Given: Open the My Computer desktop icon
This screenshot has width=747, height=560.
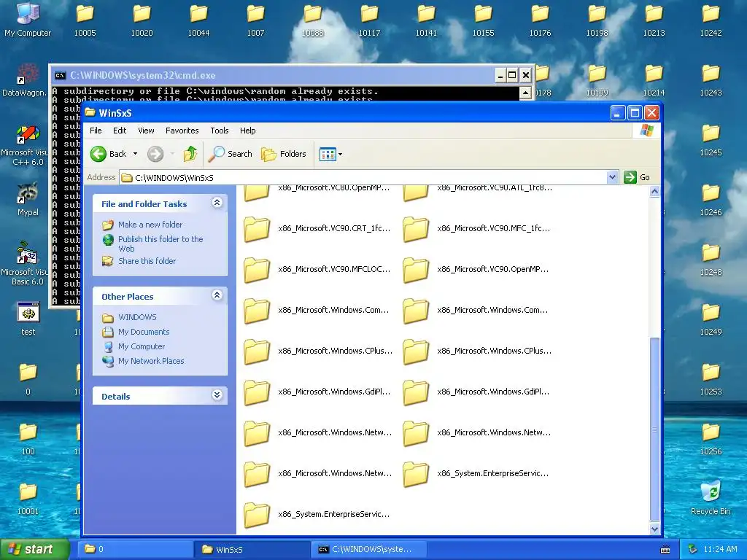Looking at the screenshot, I should [28, 19].
